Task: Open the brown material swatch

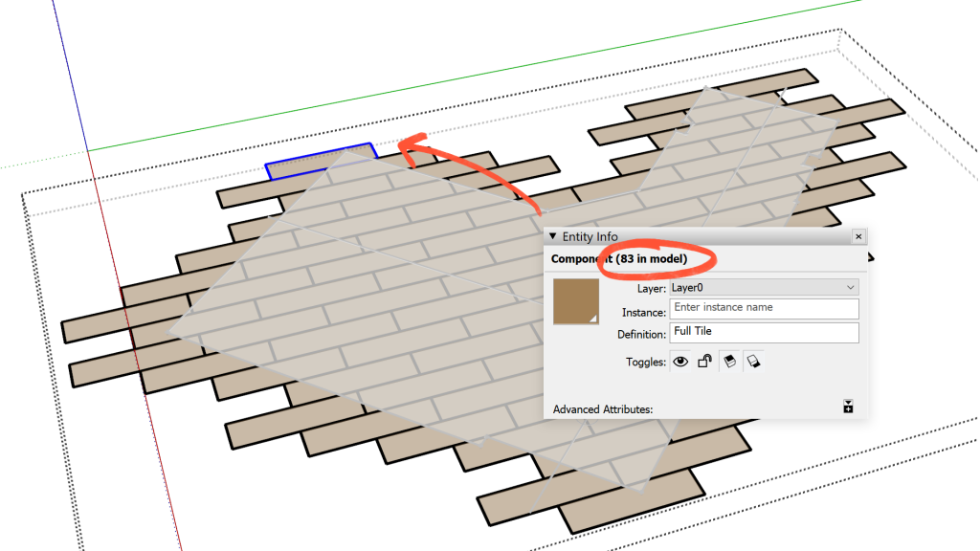Action: (x=576, y=301)
